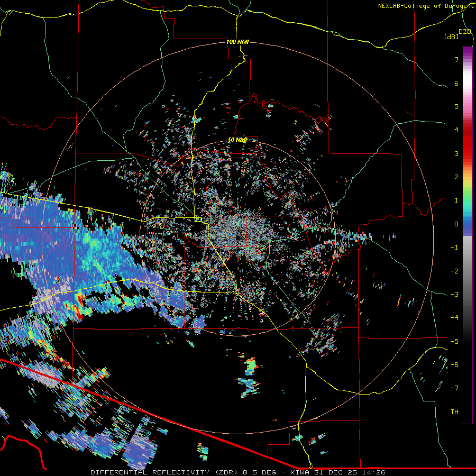476x476 pixels.
Task: Click the -3 value on ZDR scale
Action: pos(454,295)
